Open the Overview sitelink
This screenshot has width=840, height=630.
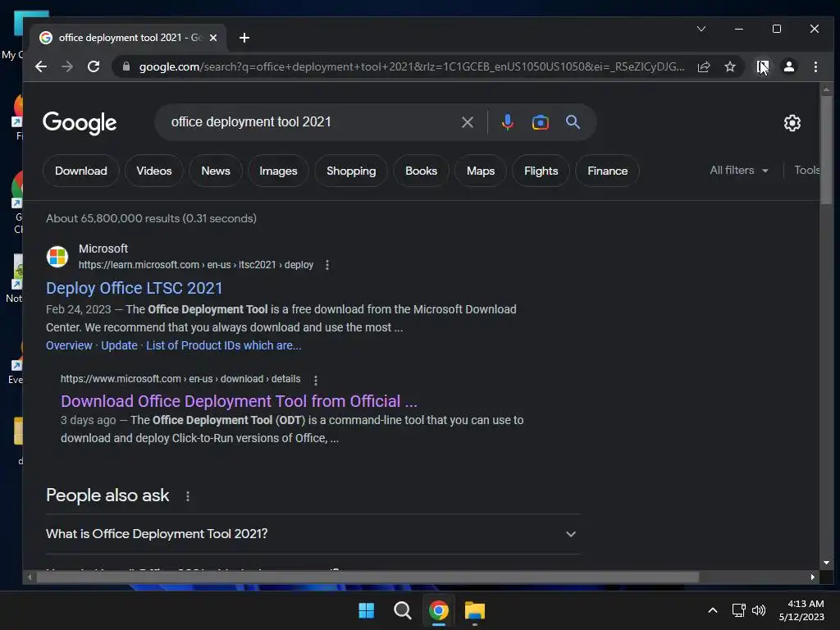coord(69,345)
